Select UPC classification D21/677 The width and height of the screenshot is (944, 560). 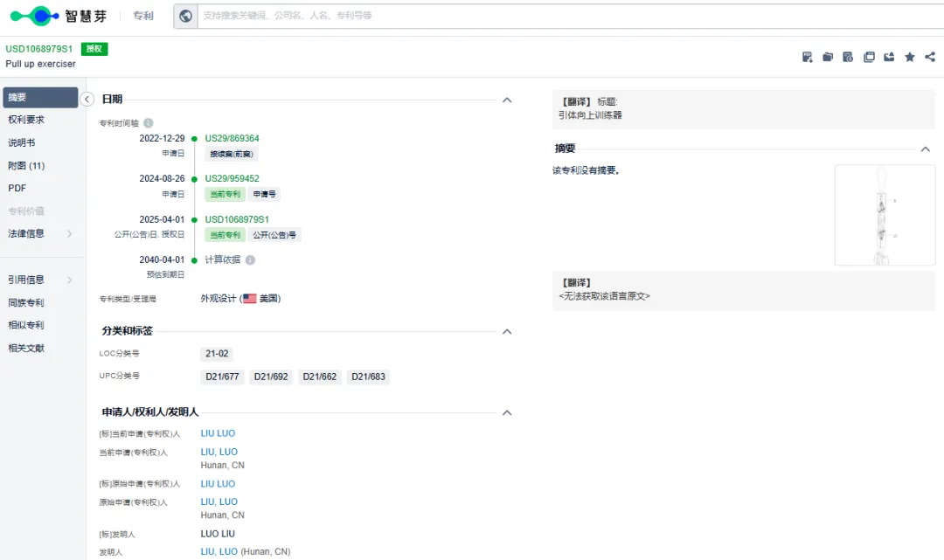(x=222, y=377)
